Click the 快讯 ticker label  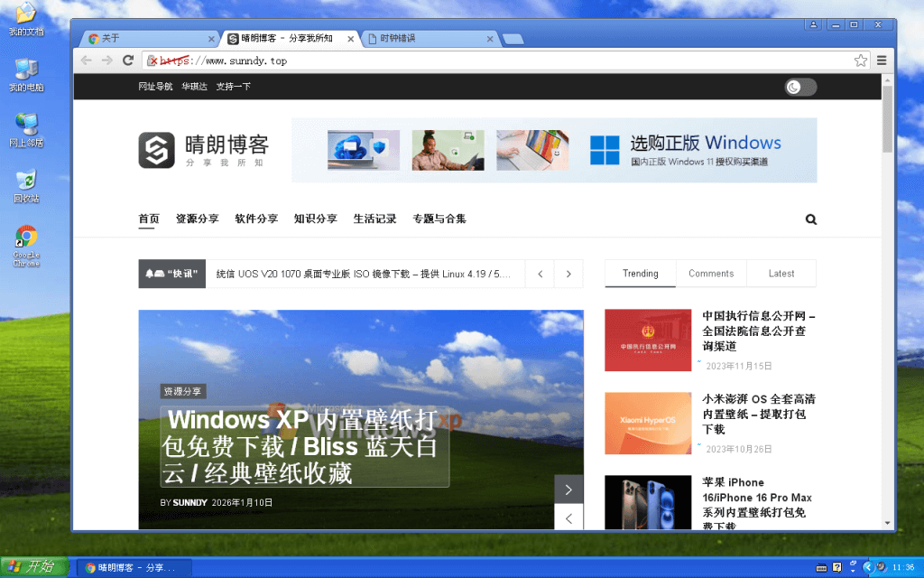(x=172, y=274)
